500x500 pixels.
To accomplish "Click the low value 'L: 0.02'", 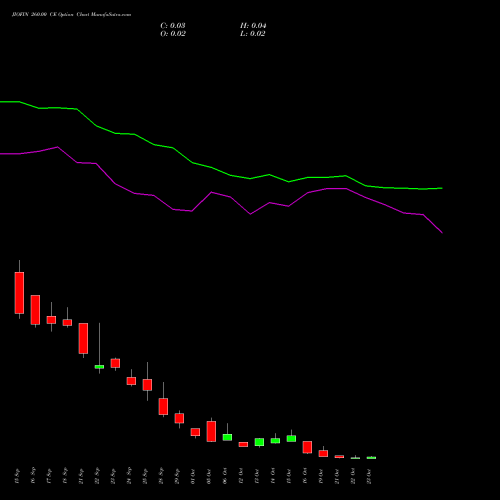I will [253, 34].
